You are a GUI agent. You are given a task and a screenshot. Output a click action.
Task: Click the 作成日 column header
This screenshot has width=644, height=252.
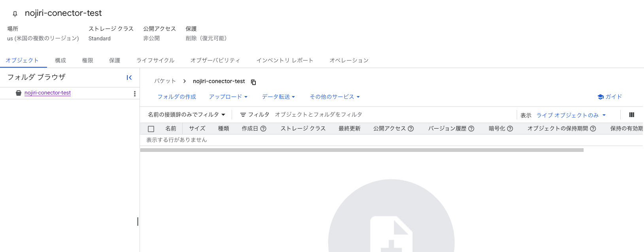coord(250,129)
